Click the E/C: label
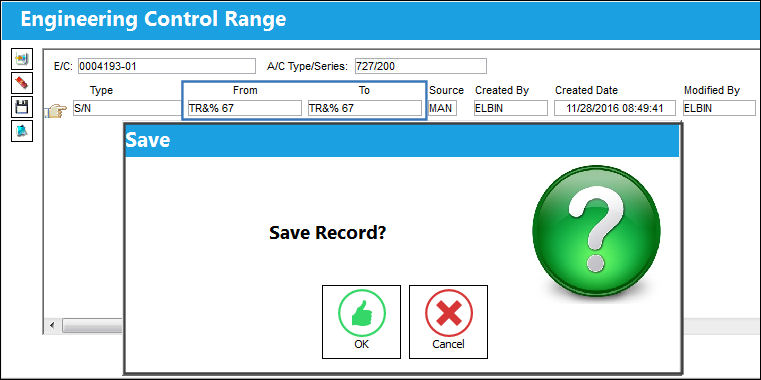The image size is (761, 380). pyautogui.click(x=63, y=66)
